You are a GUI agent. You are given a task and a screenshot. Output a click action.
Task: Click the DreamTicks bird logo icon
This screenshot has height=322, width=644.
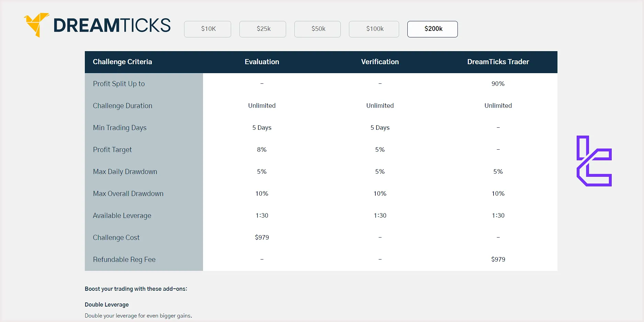point(36,25)
